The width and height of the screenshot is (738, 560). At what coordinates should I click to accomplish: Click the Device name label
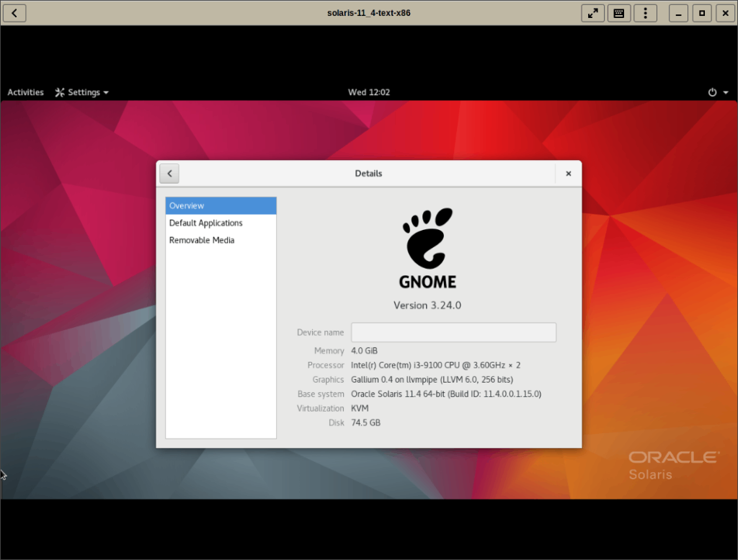pyautogui.click(x=320, y=332)
